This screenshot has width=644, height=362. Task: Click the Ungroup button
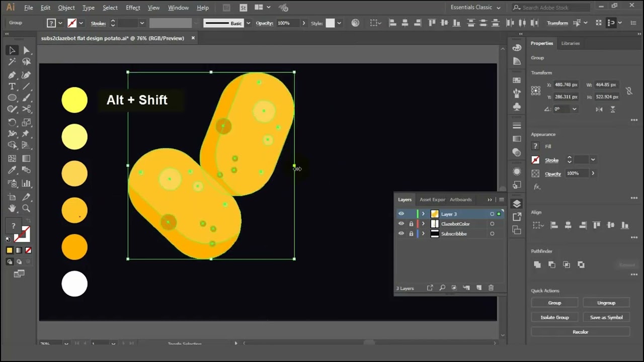coord(606,303)
